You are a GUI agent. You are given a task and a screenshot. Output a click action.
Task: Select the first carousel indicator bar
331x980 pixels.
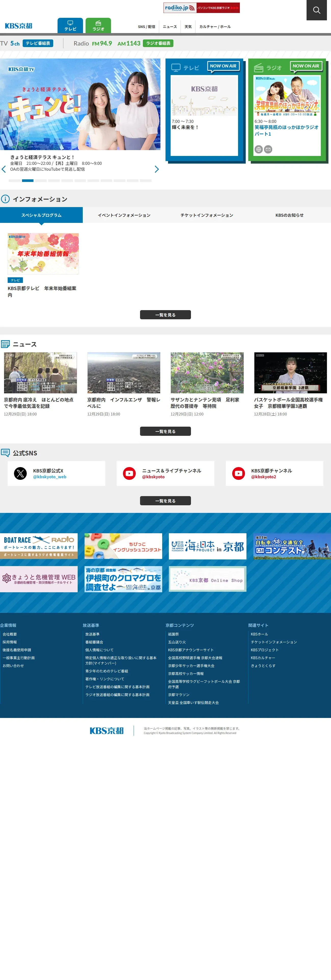(15, 181)
